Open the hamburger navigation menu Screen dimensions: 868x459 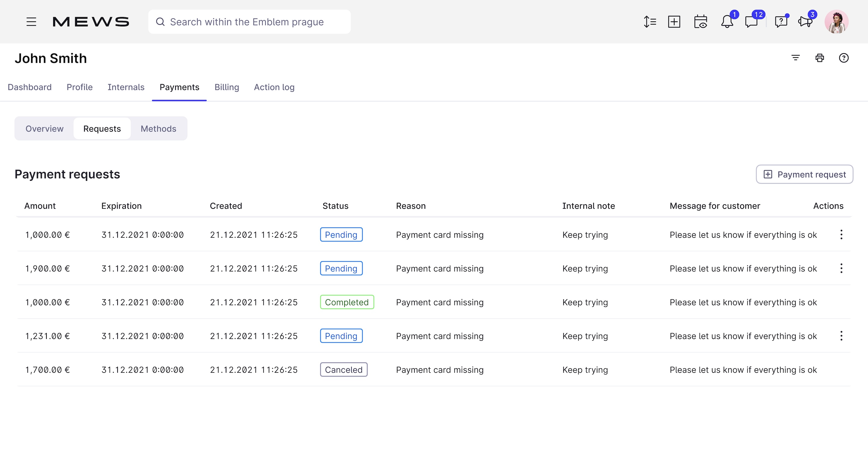31,22
